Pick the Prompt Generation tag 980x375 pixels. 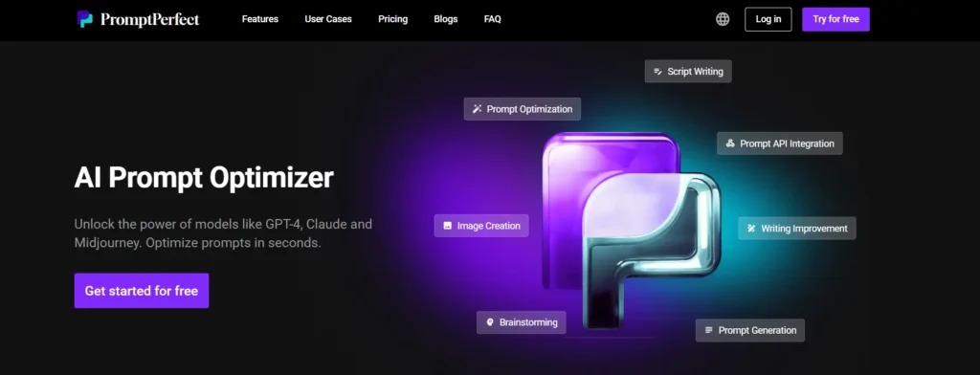pyautogui.click(x=750, y=330)
